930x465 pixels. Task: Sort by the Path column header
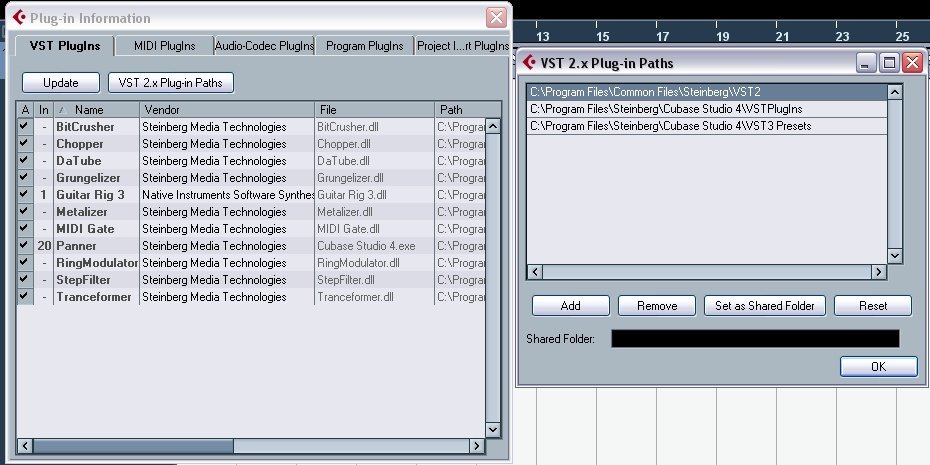click(x=467, y=110)
